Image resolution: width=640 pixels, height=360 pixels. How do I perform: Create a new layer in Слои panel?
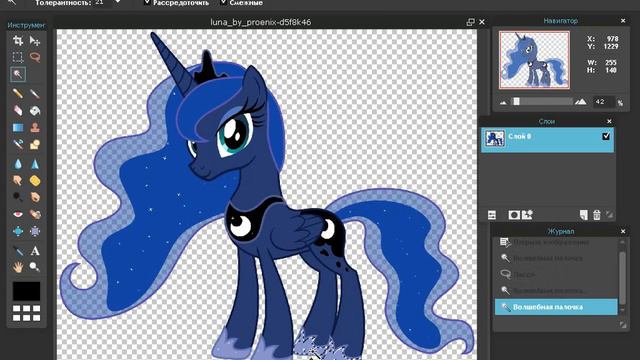coord(584,215)
